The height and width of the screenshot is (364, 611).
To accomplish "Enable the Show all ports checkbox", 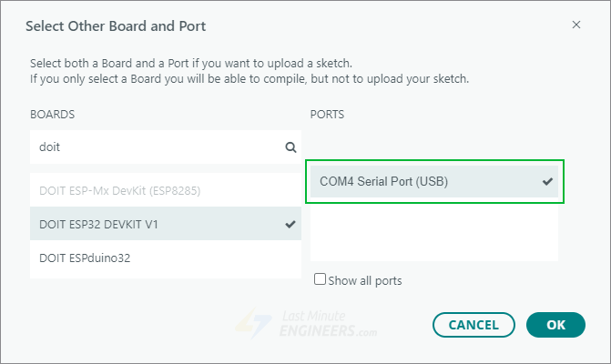I will (x=320, y=279).
